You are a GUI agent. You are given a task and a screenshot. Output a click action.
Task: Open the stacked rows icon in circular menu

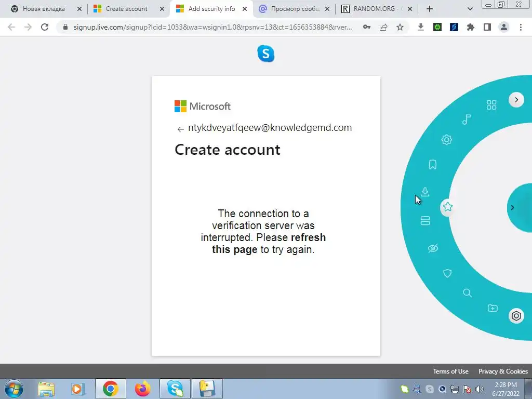[x=425, y=221]
